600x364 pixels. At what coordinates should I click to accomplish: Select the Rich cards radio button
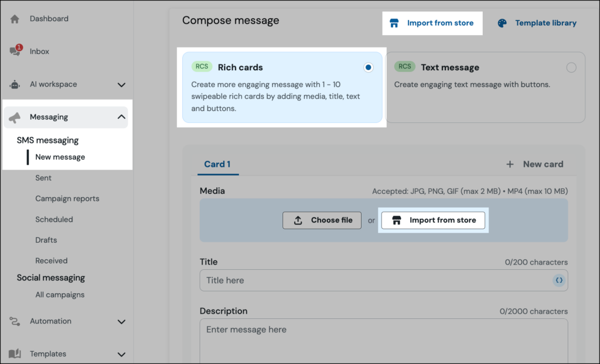(368, 68)
